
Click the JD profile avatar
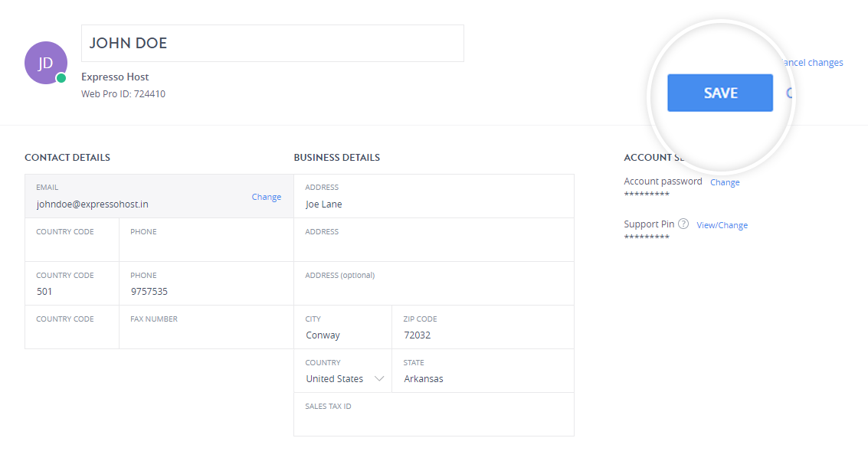46,63
